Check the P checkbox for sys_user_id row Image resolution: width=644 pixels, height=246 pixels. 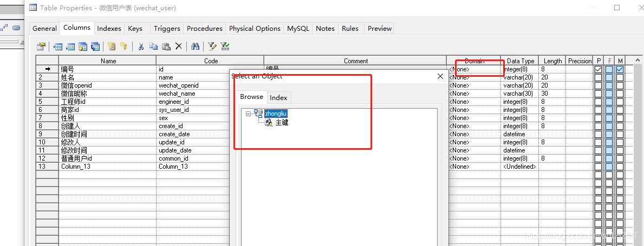pos(599,110)
